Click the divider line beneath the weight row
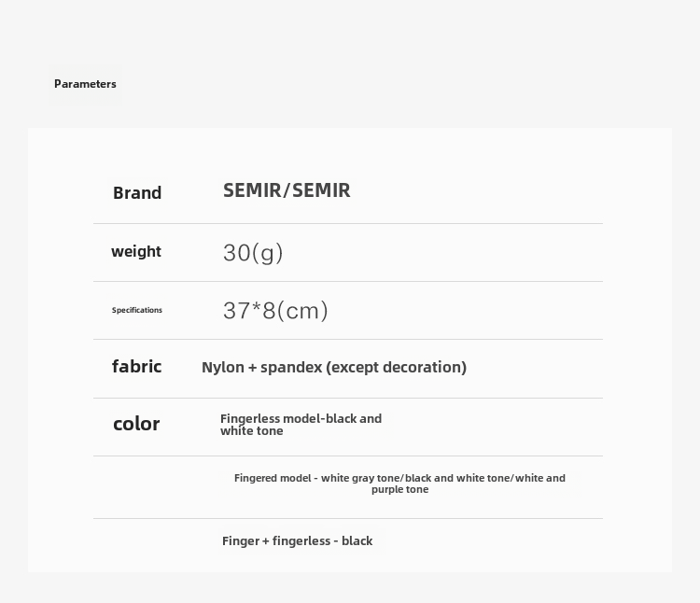The image size is (700, 603). coord(348,282)
